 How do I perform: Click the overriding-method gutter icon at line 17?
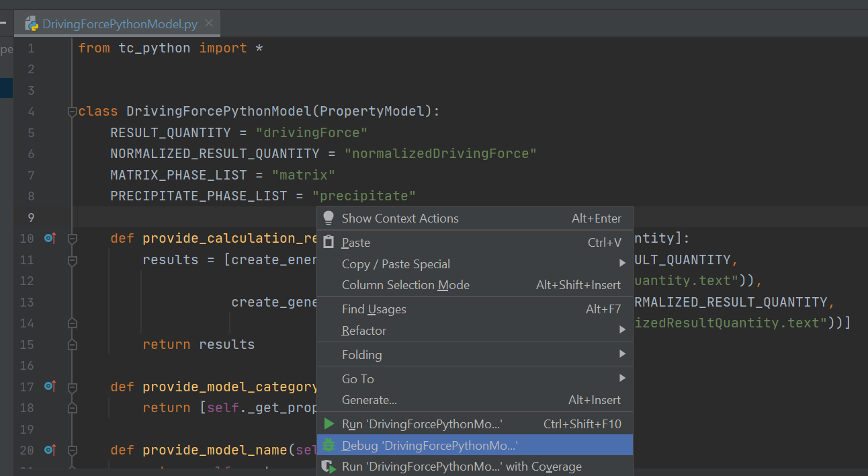point(48,387)
